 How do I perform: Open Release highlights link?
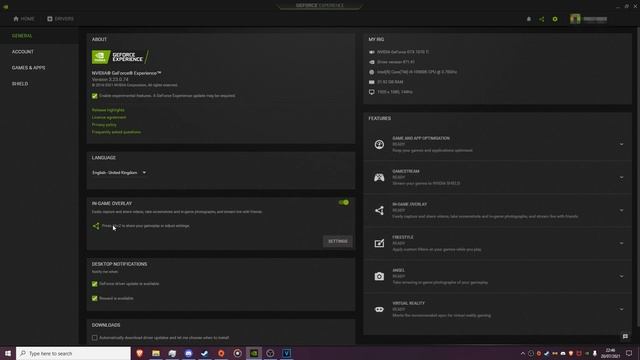pos(108,110)
